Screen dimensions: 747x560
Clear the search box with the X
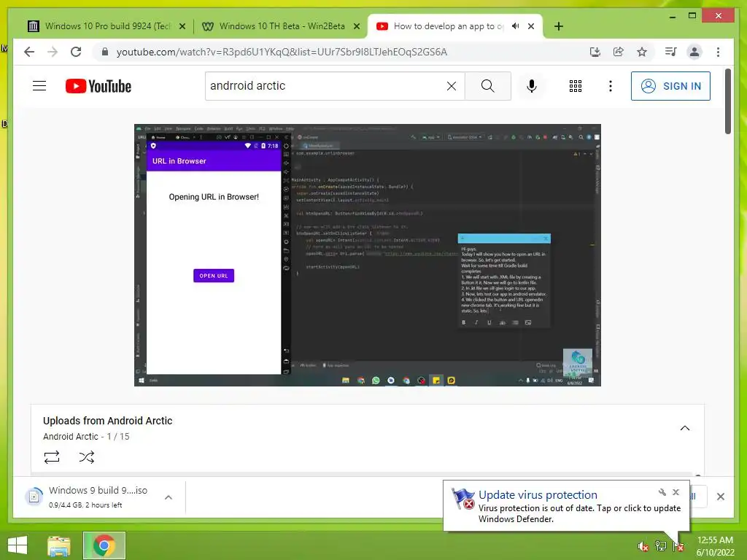[451, 86]
